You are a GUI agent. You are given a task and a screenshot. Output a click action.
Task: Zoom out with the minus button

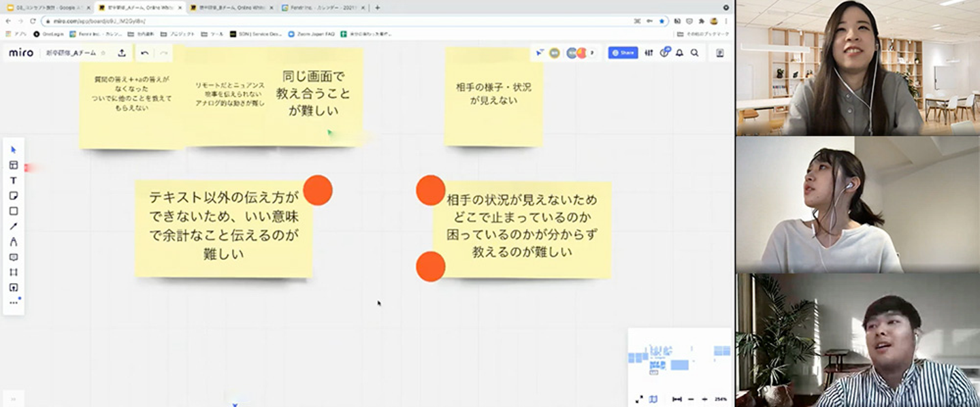(691, 399)
